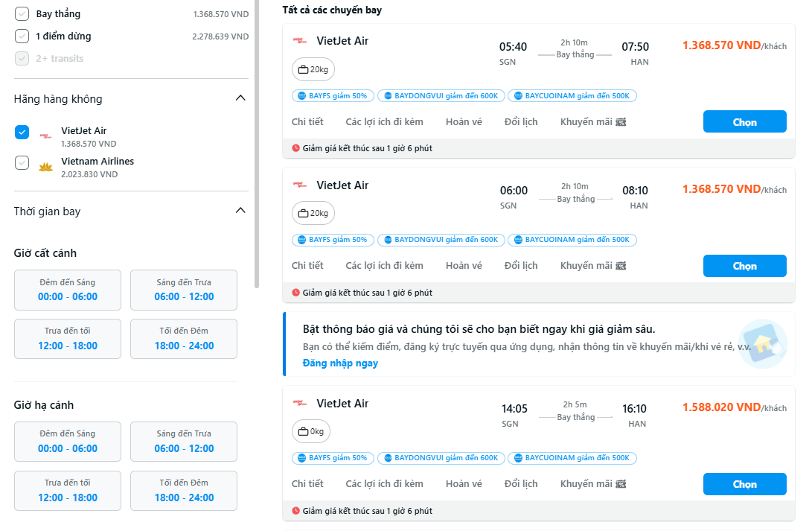
Task: Click the BAYDONGVUI giảm đến 600K promo chip
Action: point(441,95)
